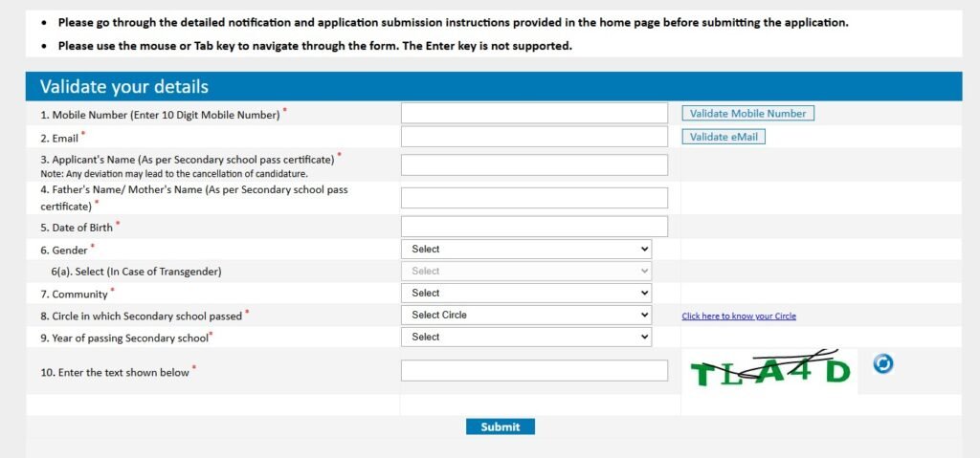Open the Gender dropdown
Viewport: 980px width, 458px height.
click(526, 249)
